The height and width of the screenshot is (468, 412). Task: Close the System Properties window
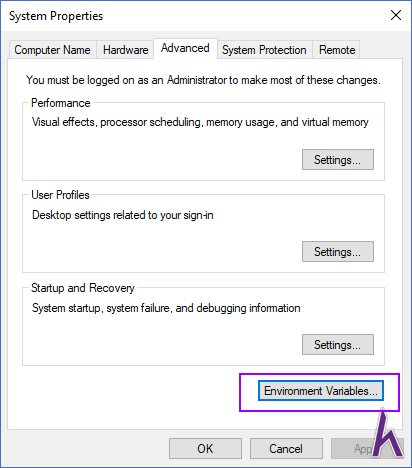396,15
